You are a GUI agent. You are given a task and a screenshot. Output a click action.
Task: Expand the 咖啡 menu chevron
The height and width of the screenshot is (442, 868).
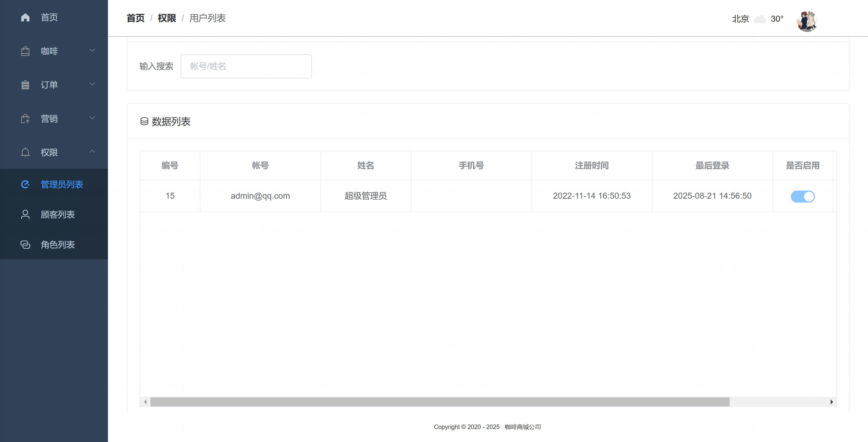point(92,51)
